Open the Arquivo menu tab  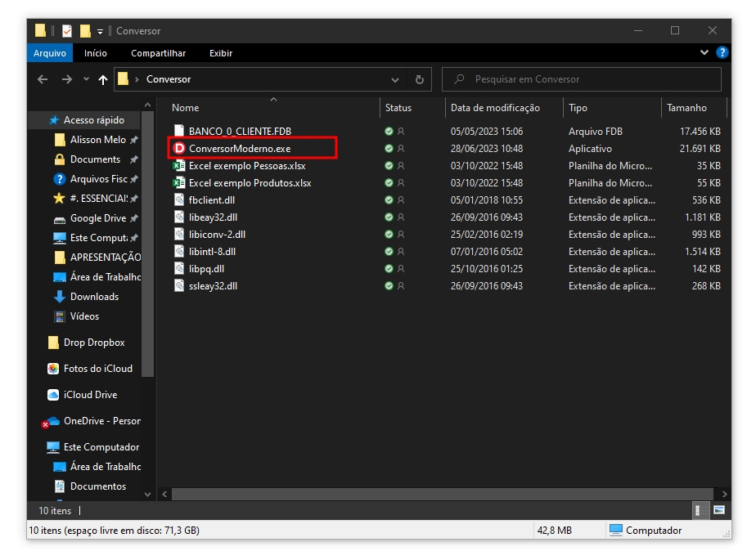click(x=50, y=53)
